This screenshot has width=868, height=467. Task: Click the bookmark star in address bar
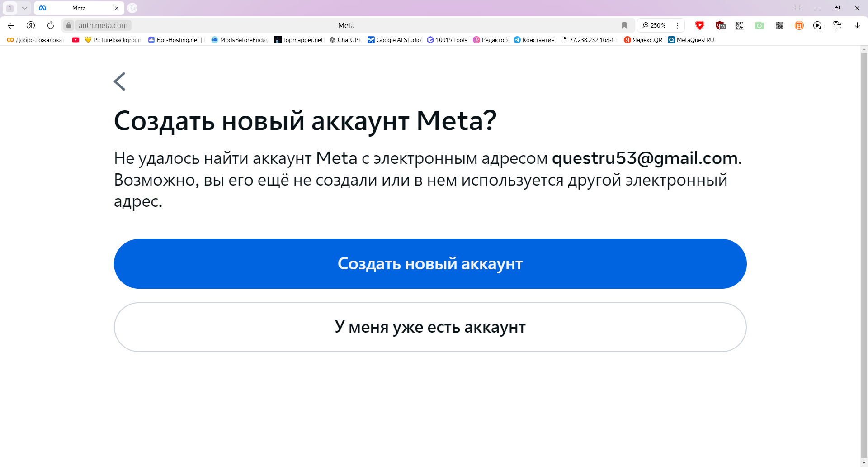pos(624,25)
